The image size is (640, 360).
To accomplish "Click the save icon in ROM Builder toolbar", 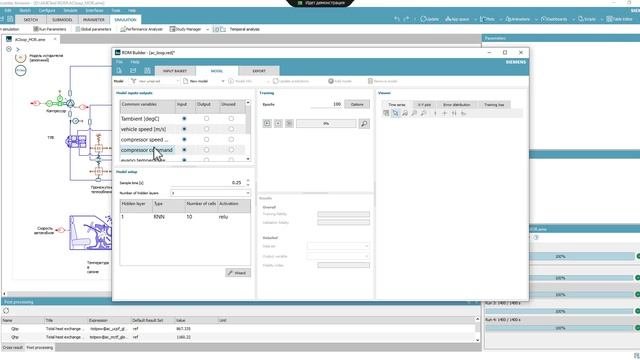I will click(x=147, y=71).
